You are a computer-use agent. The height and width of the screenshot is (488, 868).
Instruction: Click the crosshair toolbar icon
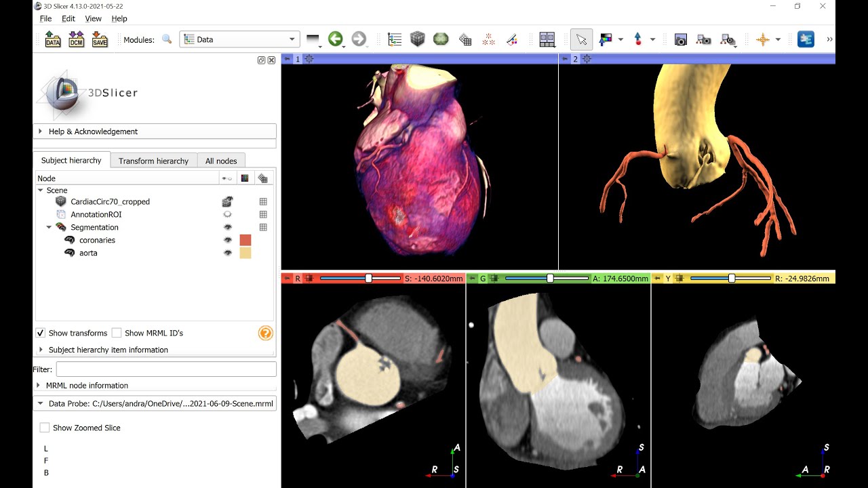[763, 39]
